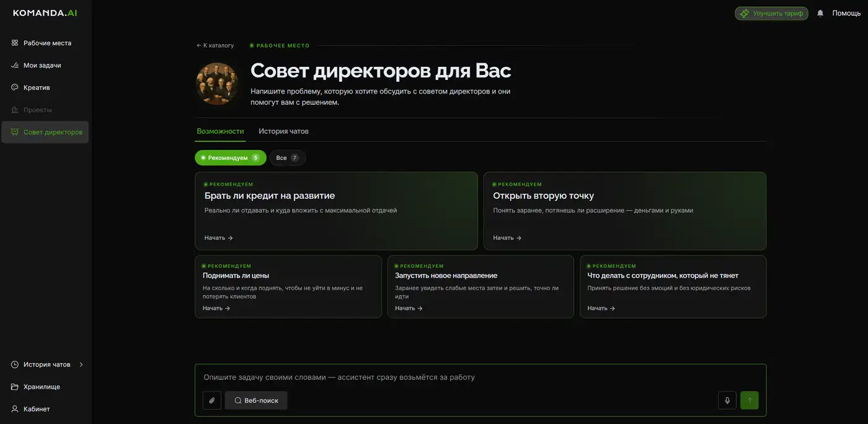Open Мои задачи in the sidebar
The width and height of the screenshot is (868, 424).
(x=45, y=65)
